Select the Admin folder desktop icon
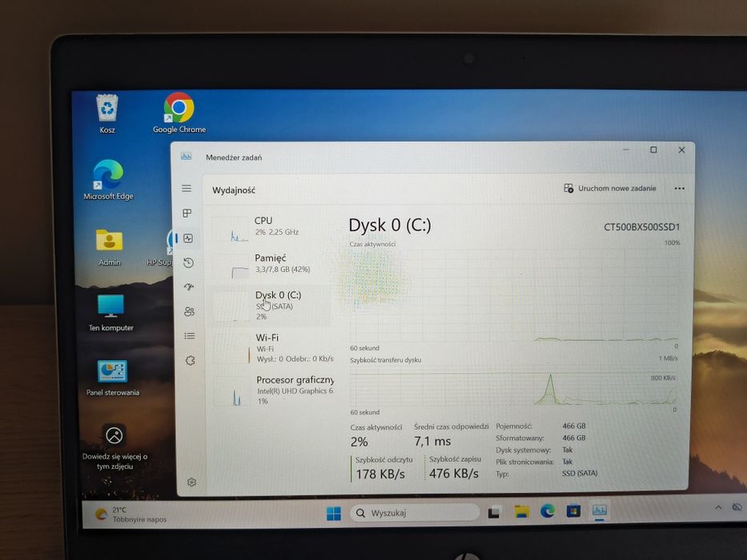The height and width of the screenshot is (560, 747). (x=110, y=246)
